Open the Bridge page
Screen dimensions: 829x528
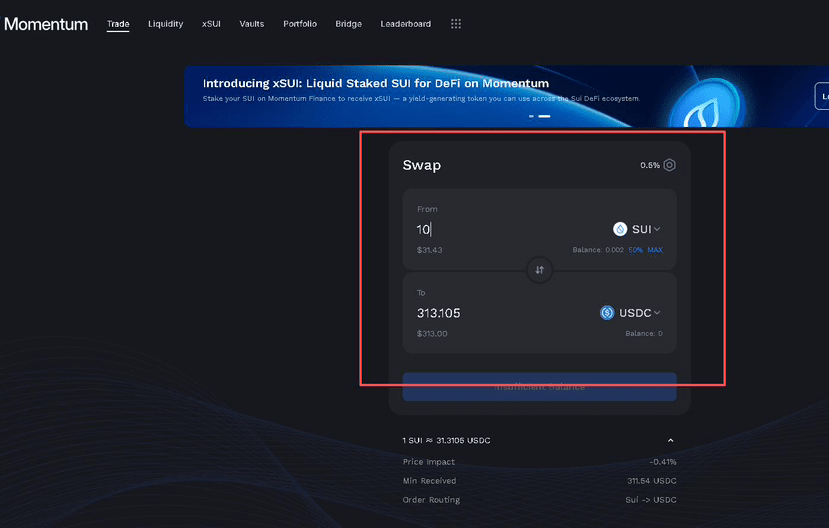[349, 24]
